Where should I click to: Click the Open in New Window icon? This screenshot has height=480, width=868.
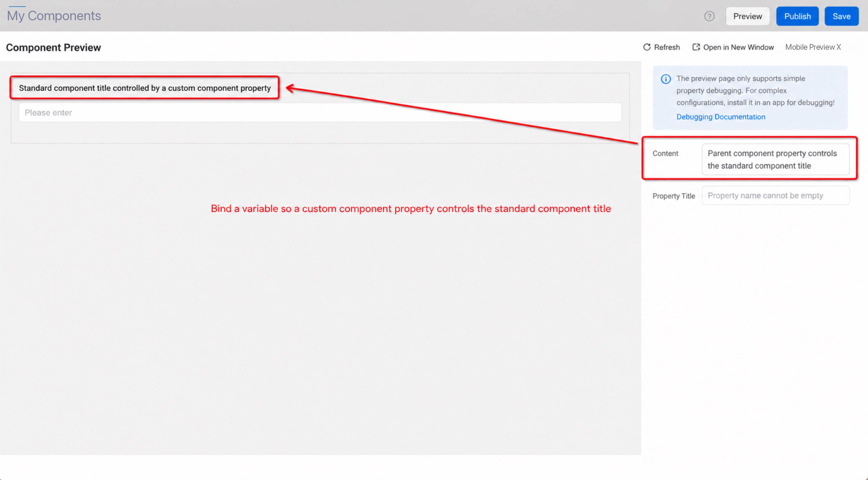(696, 47)
